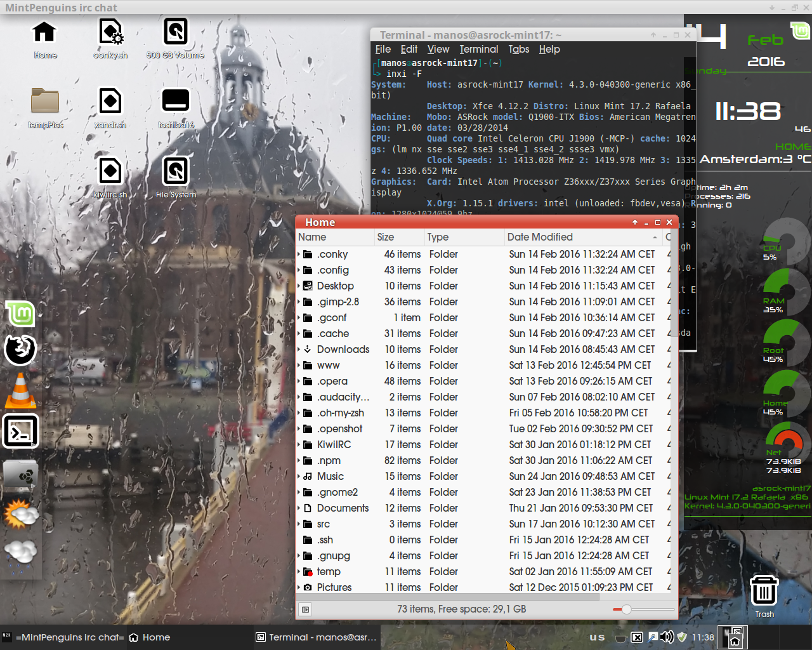The image size is (812, 650).
Task: Focus the Home window via taskbar button
Action: (x=189, y=637)
